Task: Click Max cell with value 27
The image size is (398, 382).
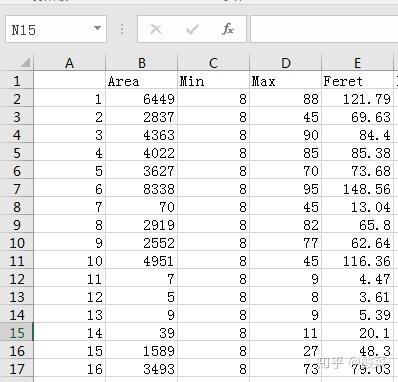Action: tap(286, 351)
